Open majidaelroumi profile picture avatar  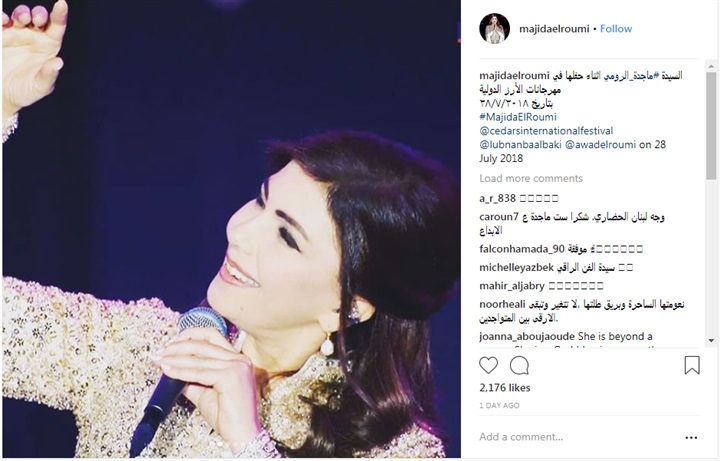click(495, 28)
